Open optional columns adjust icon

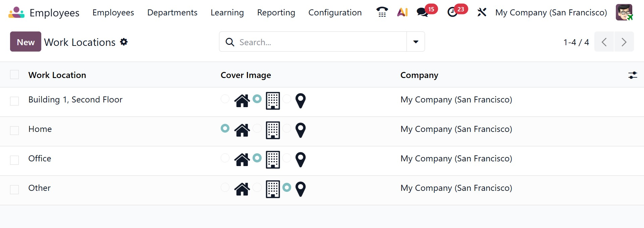(x=633, y=75)
